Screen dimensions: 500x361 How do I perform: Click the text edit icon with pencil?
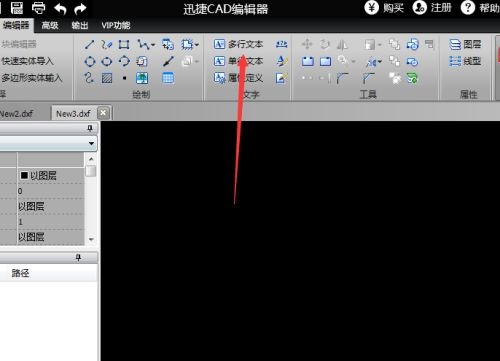[x=281, y=61]
